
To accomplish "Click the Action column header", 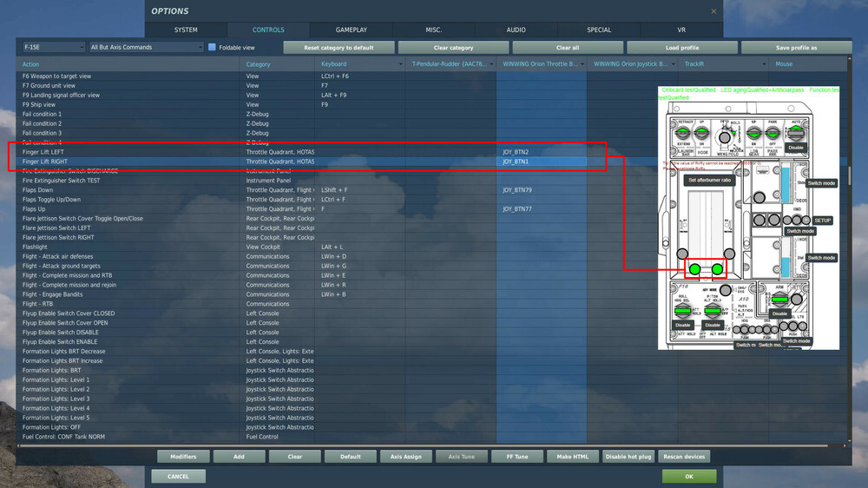I will (x=129, y=64).
